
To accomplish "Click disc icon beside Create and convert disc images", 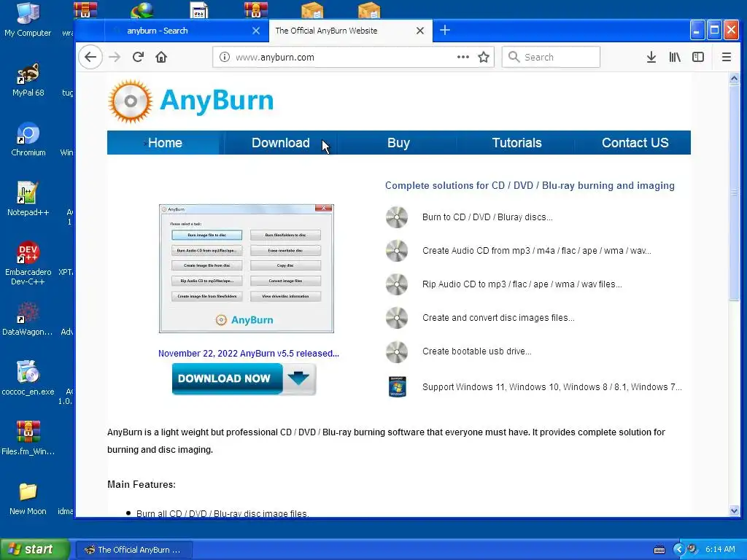I will (397, 318).
